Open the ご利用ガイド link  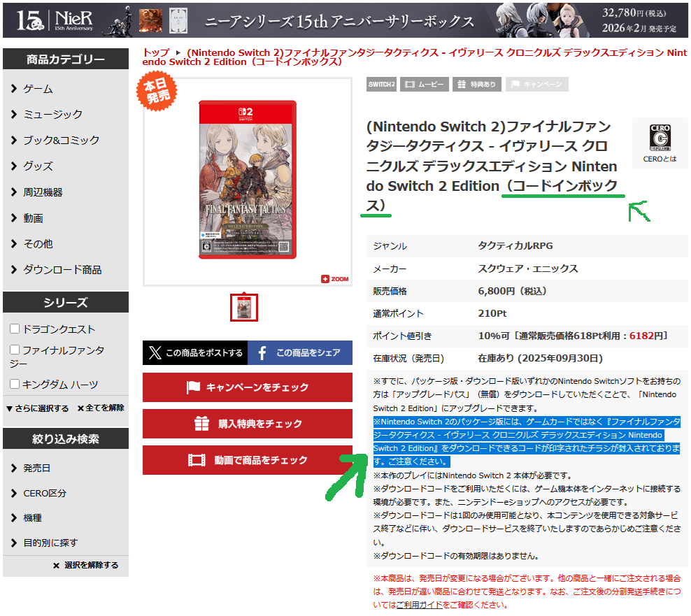(x=419, y=605)
